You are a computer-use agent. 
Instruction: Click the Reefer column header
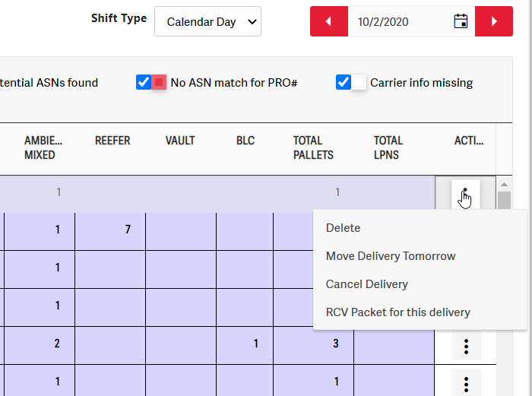(112, 141)
